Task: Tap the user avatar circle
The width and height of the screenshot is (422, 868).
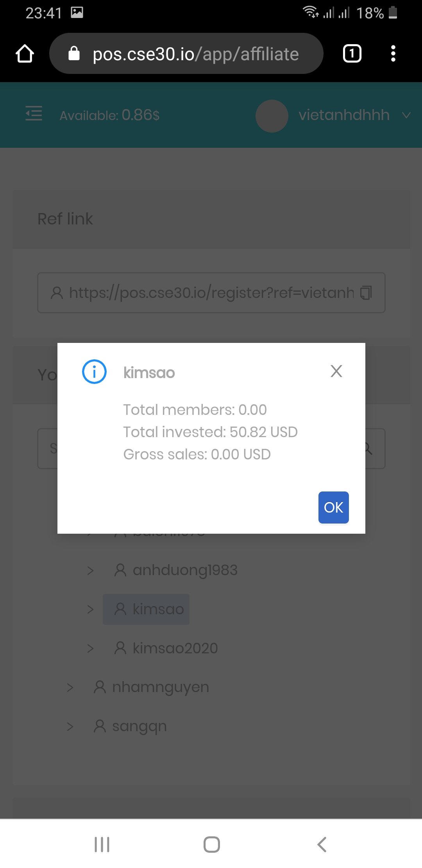Action: coord(272,116)
